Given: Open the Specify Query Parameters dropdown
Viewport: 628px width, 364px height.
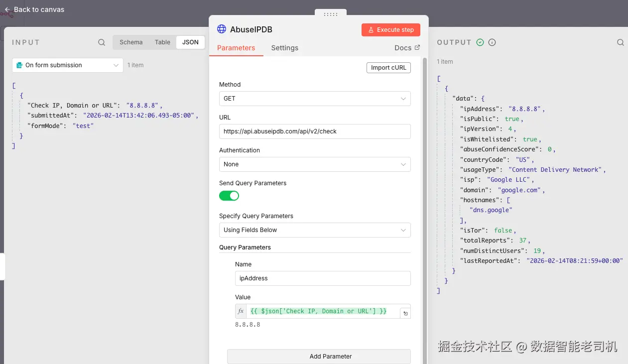Looking at the screenshot, I should point(315,230).
